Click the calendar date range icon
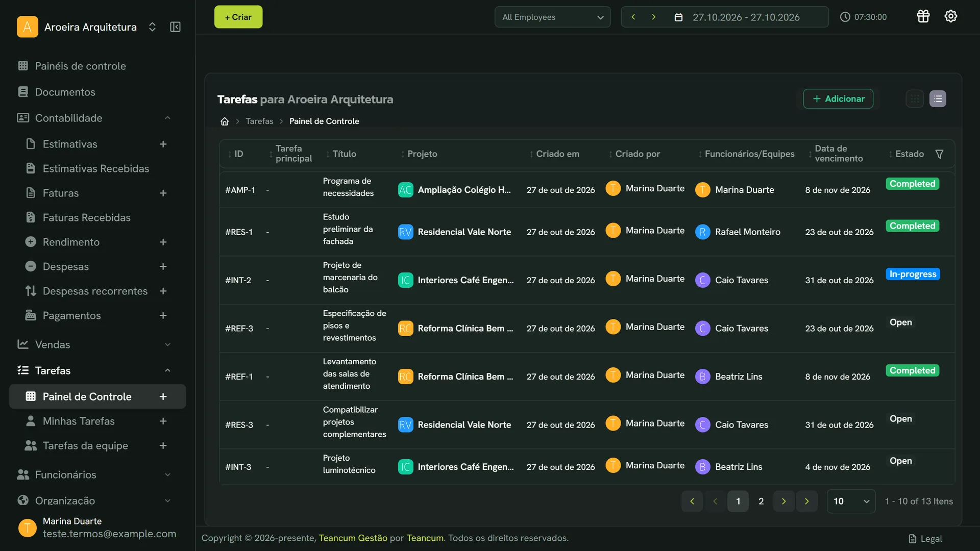980x551 pixels. (x=678, y=17)
